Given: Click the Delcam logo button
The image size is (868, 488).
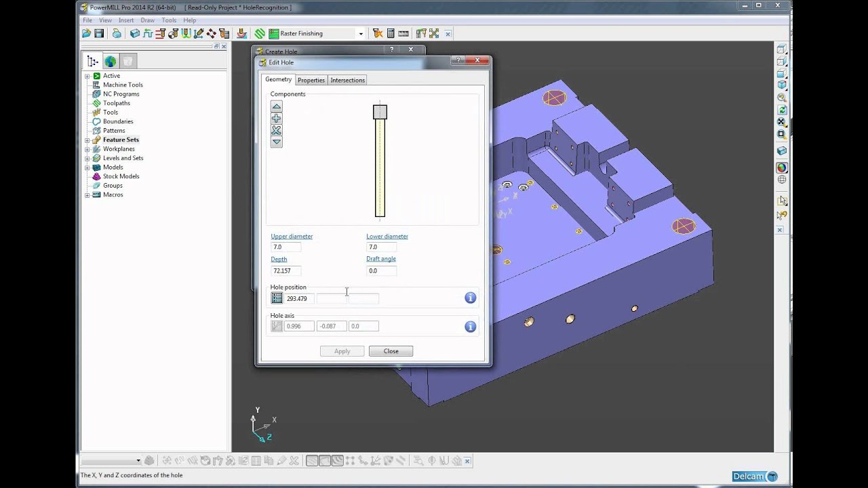Looking at the screenshot, I should (x=755, y=476).
